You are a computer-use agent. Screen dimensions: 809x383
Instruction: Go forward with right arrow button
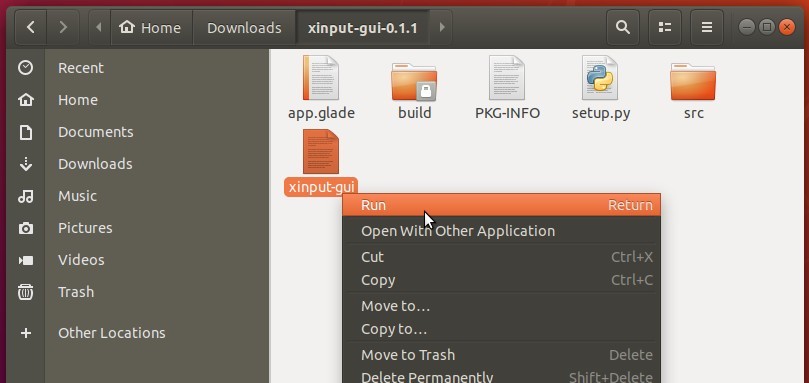[63, 27]
